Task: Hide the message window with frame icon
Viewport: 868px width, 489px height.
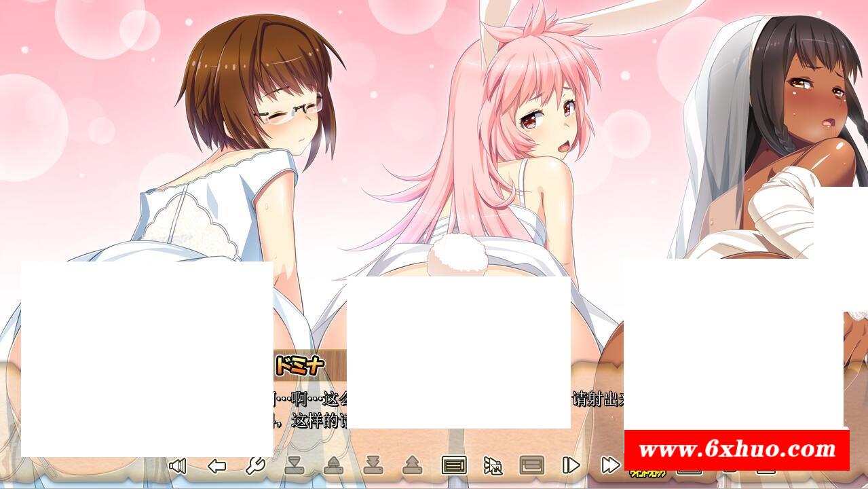Action: (532, 465)
